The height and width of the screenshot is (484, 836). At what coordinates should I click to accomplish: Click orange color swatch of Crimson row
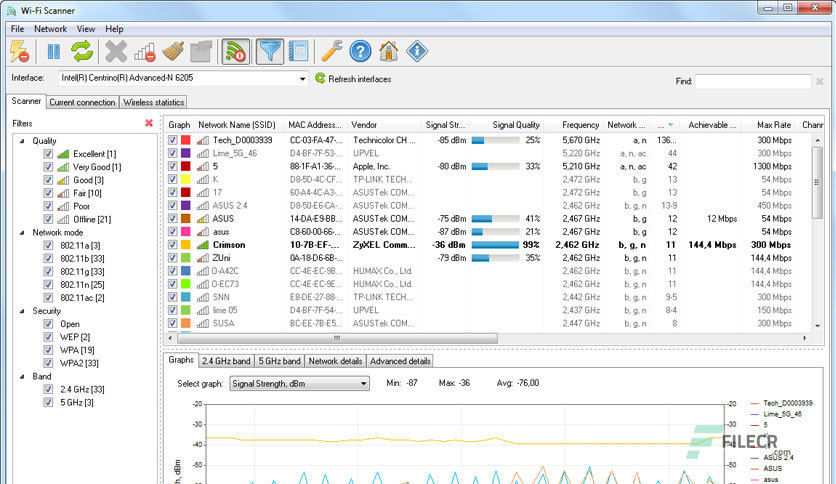(186, 245)
